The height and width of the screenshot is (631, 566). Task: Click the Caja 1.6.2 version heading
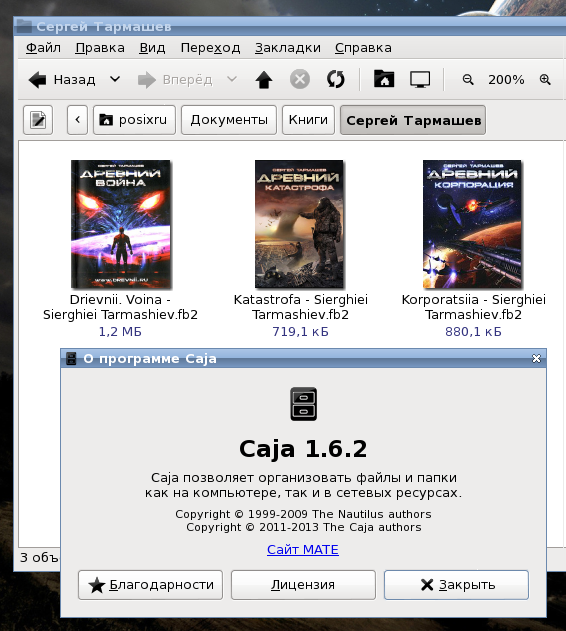[303, 449]
